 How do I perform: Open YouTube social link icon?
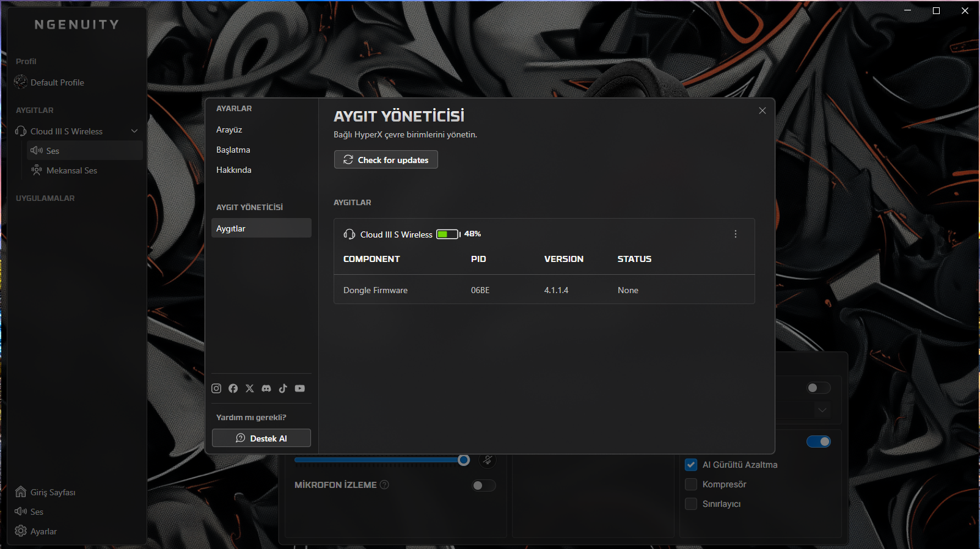pos(299,388)
